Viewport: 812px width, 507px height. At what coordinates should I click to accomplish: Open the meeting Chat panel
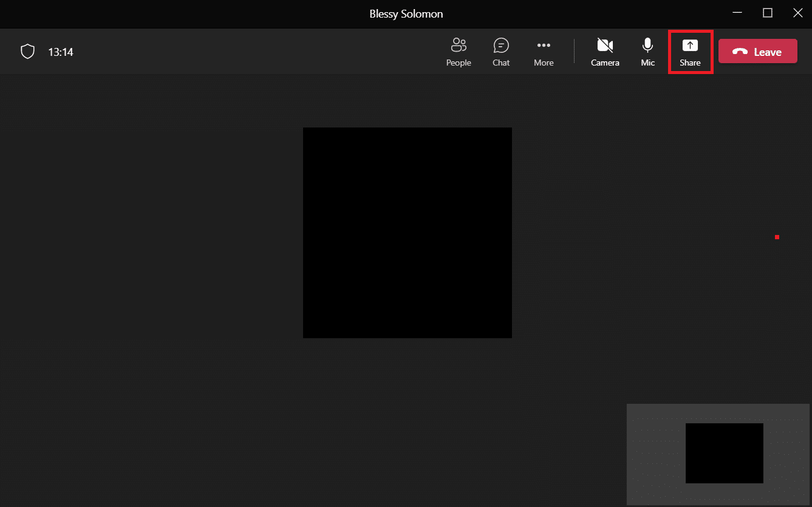coord(501,52)
